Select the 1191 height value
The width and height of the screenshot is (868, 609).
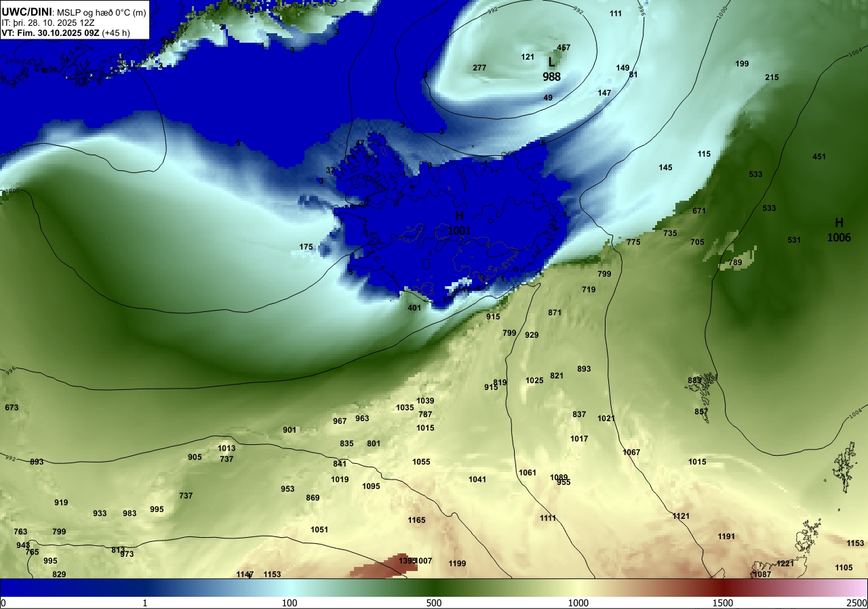point(726,536)
